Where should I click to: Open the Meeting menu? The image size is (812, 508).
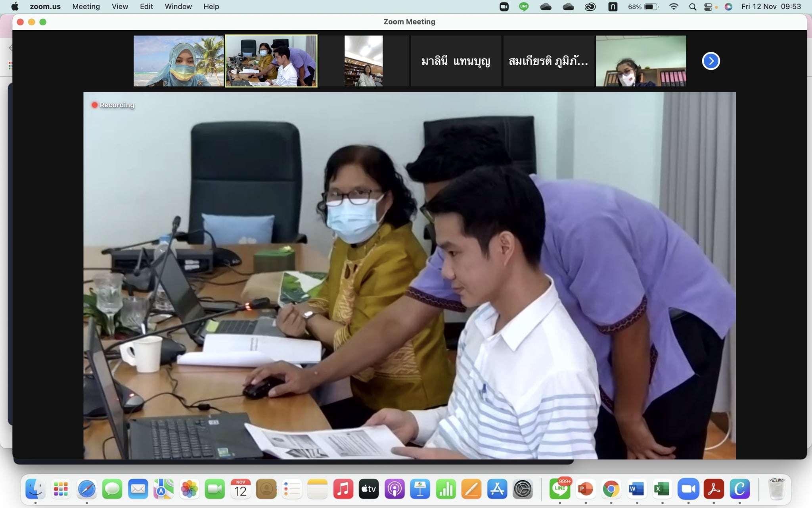pos(86,7)
